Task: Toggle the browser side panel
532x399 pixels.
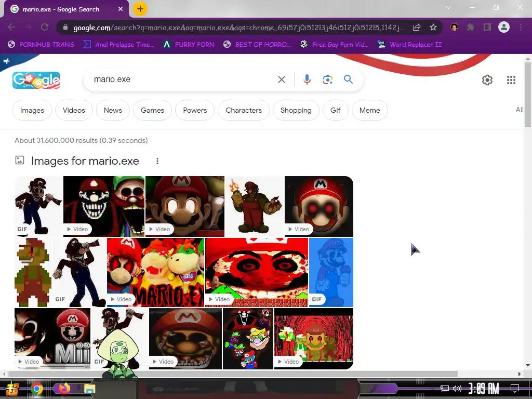Action: pos(487,27)
